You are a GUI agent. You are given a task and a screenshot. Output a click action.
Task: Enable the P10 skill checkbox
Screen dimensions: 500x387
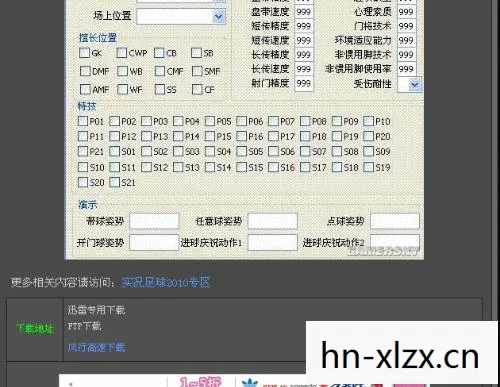[x=368, y=121]
